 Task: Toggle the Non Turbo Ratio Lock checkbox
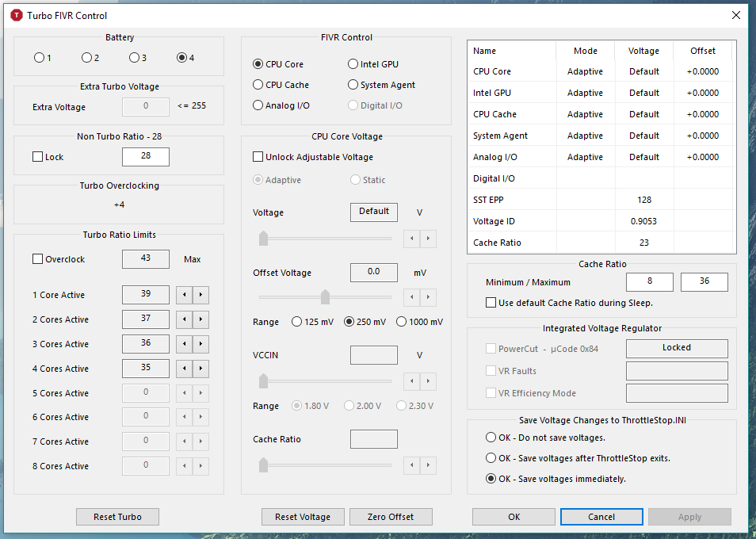pyautogui.click(x=38, y=157)
